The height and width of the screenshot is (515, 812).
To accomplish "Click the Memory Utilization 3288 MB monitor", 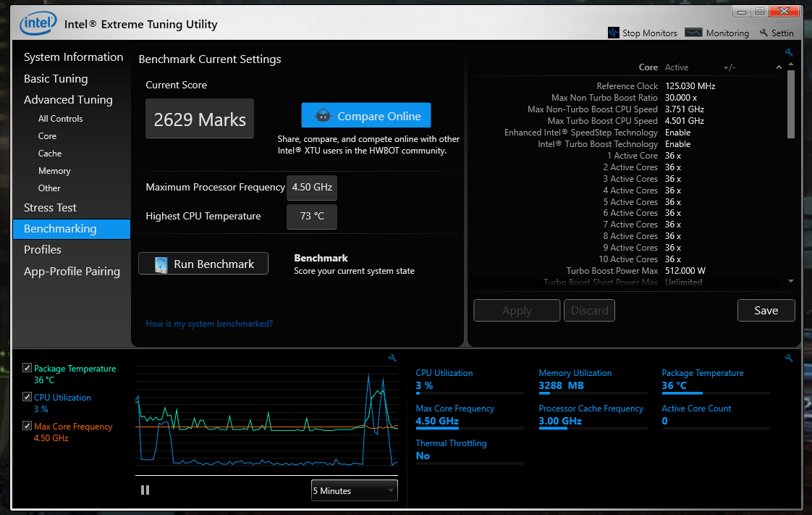I will point(593,380).
